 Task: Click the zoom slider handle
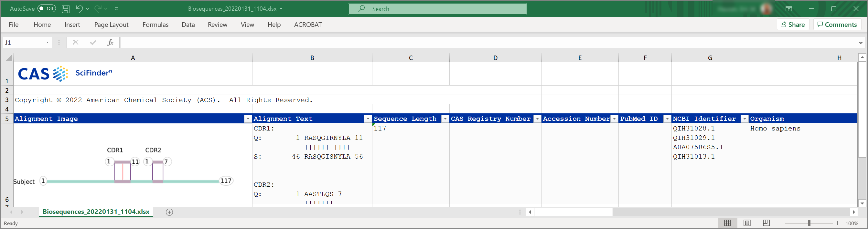[x=809, y=223]
